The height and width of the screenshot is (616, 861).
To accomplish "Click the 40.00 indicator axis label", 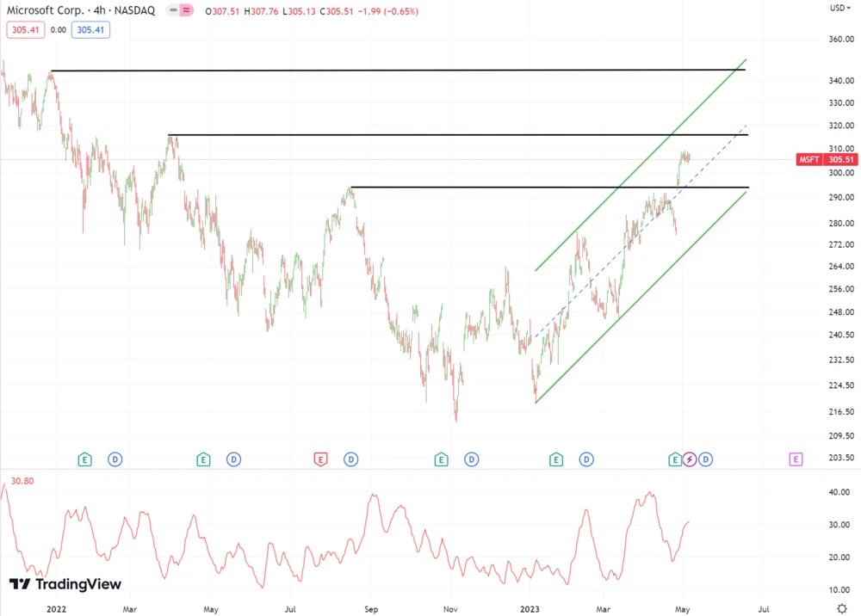I will pyautogui.click(x=839, y=492).
